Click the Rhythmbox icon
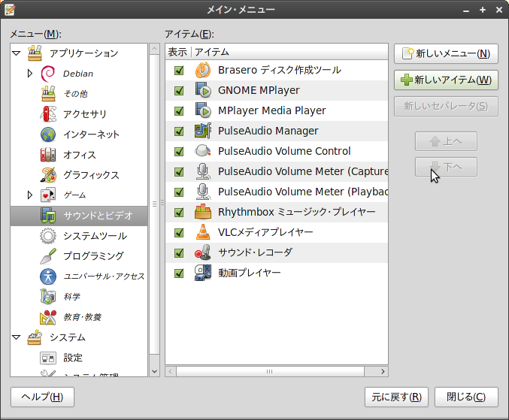509x420 pixels. (x=203, y=212)
